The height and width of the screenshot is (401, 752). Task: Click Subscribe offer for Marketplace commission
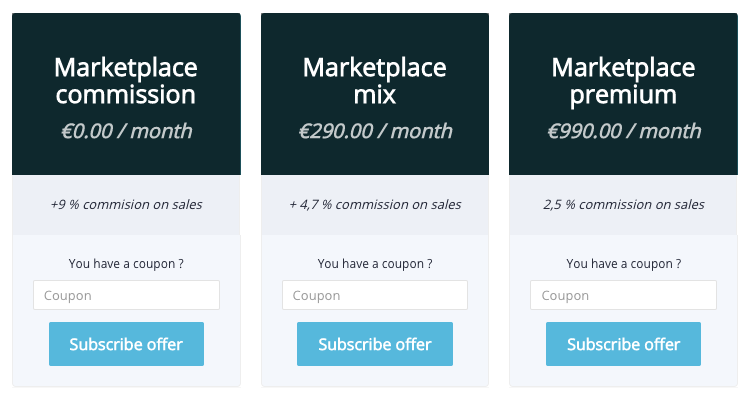[x=126, y=344]
